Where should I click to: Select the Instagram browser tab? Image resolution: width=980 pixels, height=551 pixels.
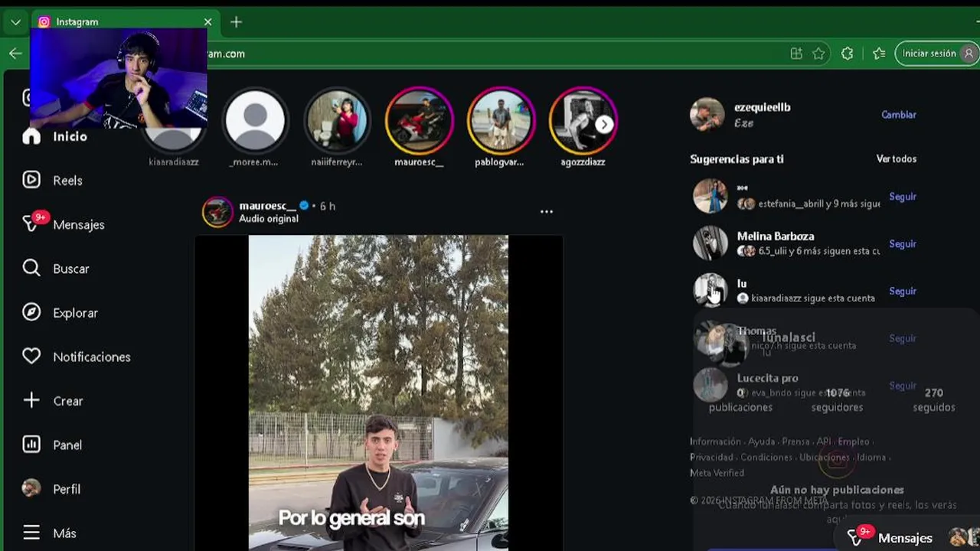click(125, 21)
